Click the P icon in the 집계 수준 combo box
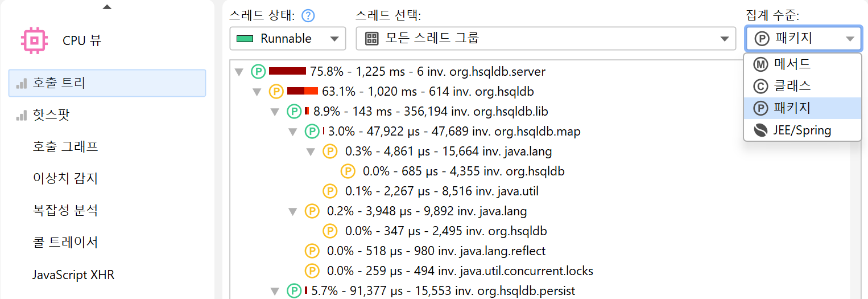 (x=762, y=39)
